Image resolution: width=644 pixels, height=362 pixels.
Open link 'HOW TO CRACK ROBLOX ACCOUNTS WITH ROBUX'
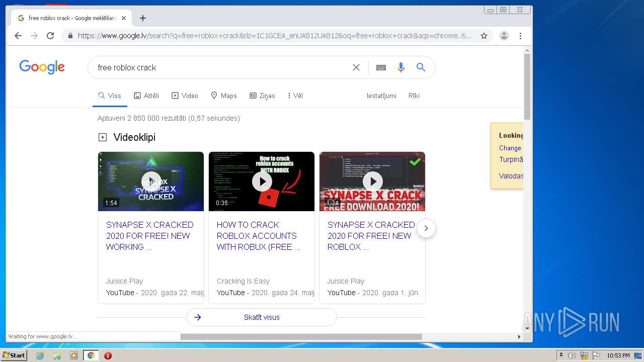click(x=259, y=236)
